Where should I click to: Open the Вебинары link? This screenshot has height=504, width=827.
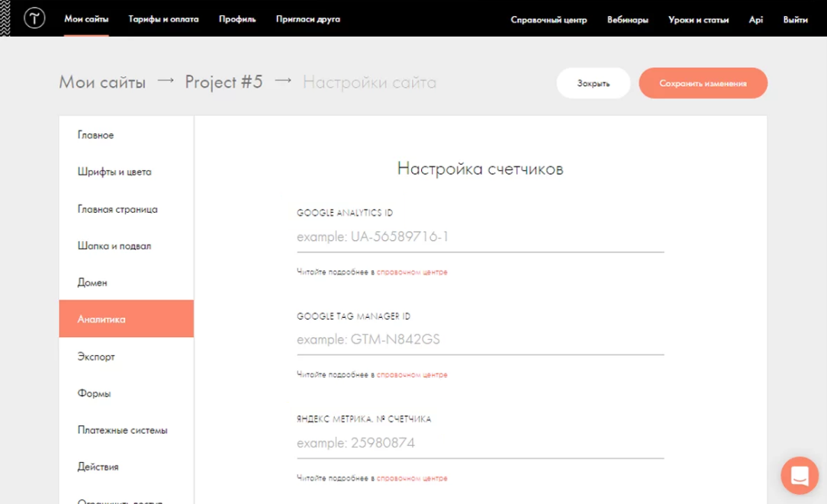click(x=627, y=20)
